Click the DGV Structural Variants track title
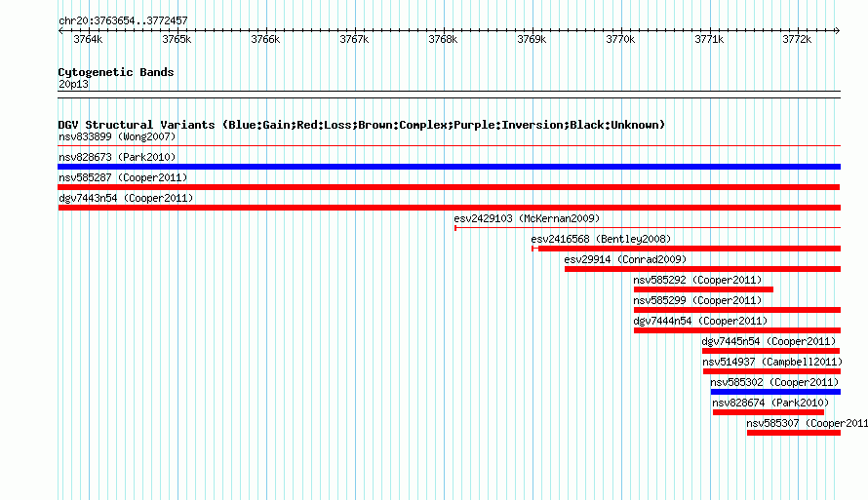868x500 pixels. (x=362, y=125)
